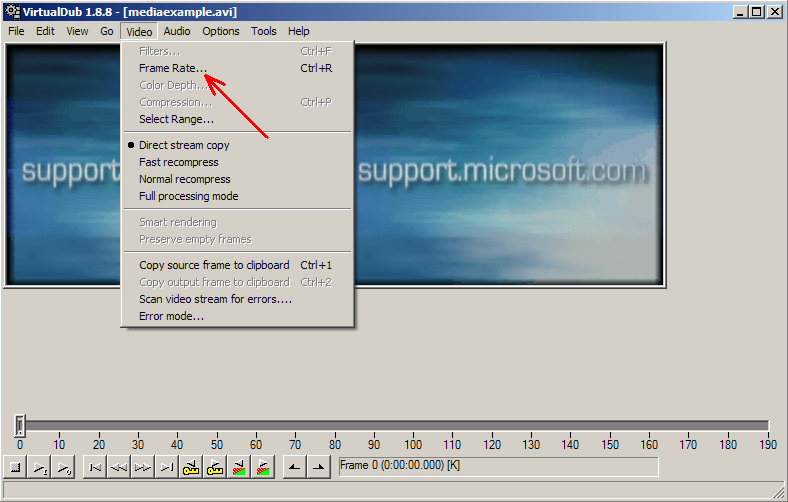Image resolution: width=788 pixels, height=502 pixels.
Task: Maximize the VirtualDub window
Action: (x=756, y=12)
